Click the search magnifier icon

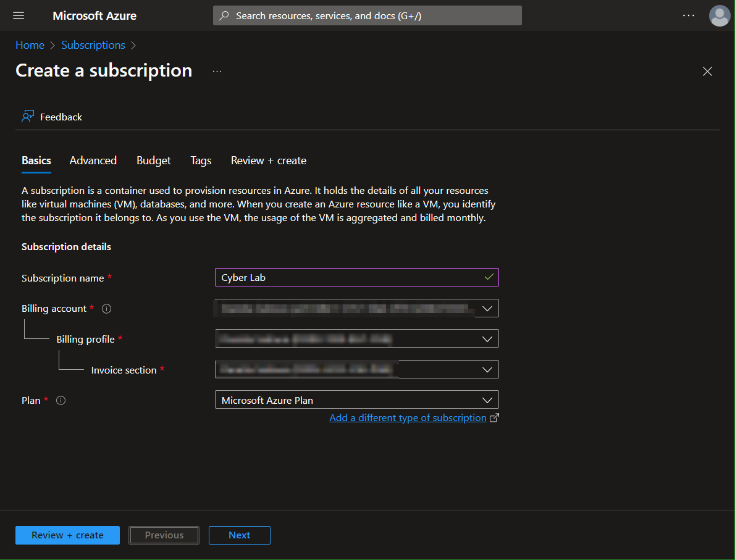[x=225, y=15]
